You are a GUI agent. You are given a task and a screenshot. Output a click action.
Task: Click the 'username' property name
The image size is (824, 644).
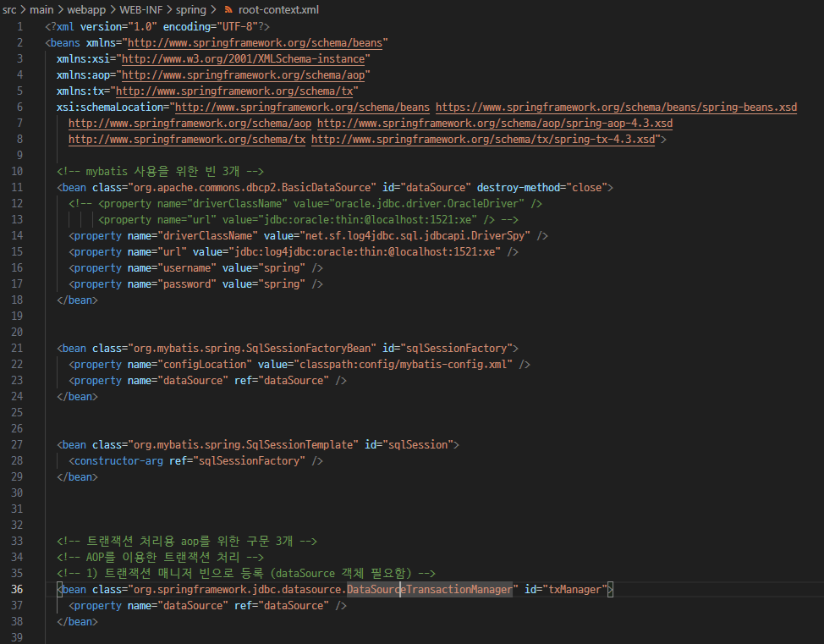[187, 268]
